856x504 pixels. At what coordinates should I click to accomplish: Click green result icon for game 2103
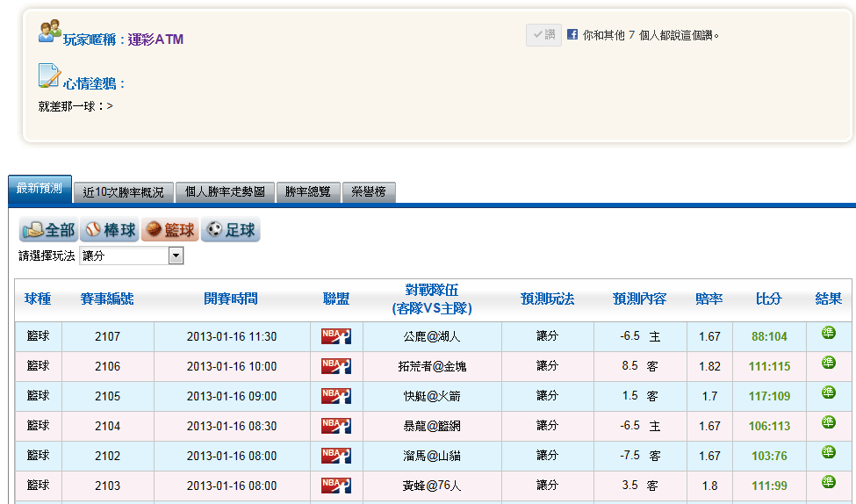[x=829, y=482]
